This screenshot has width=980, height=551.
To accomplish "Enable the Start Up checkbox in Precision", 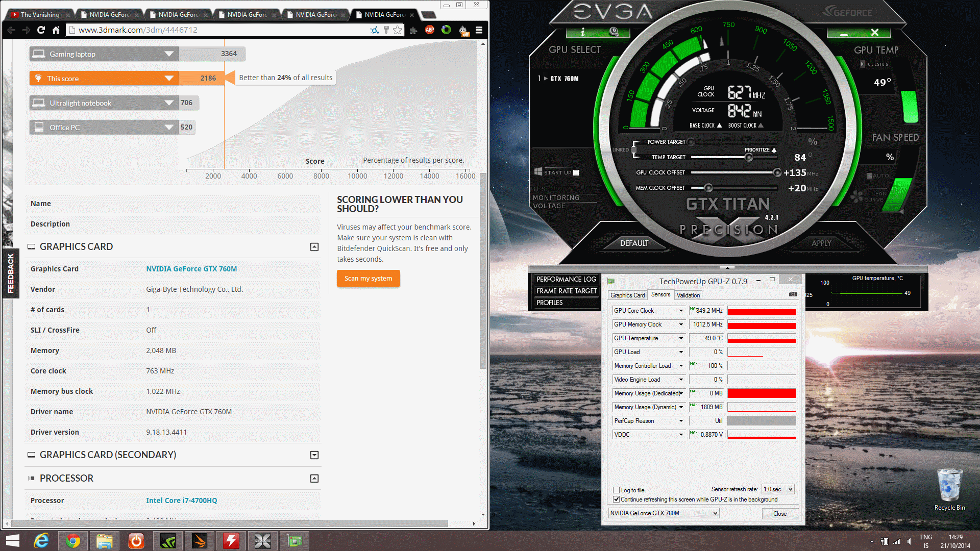I will tap(576, 172).
